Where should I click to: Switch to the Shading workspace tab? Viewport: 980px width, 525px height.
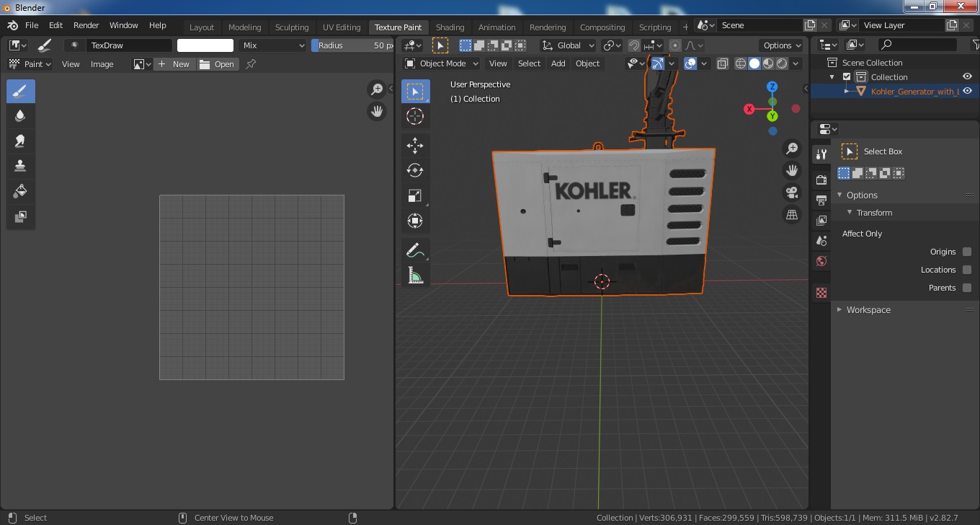[450, 27]
